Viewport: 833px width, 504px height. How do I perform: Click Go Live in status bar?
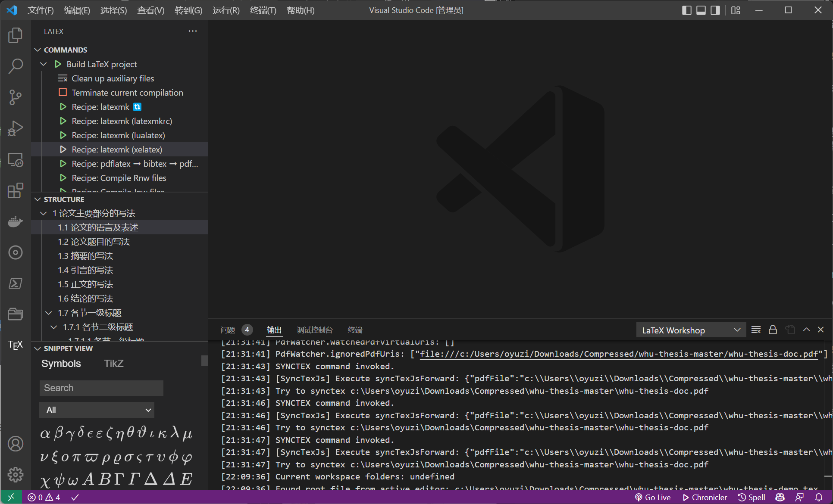pos(652,497)
